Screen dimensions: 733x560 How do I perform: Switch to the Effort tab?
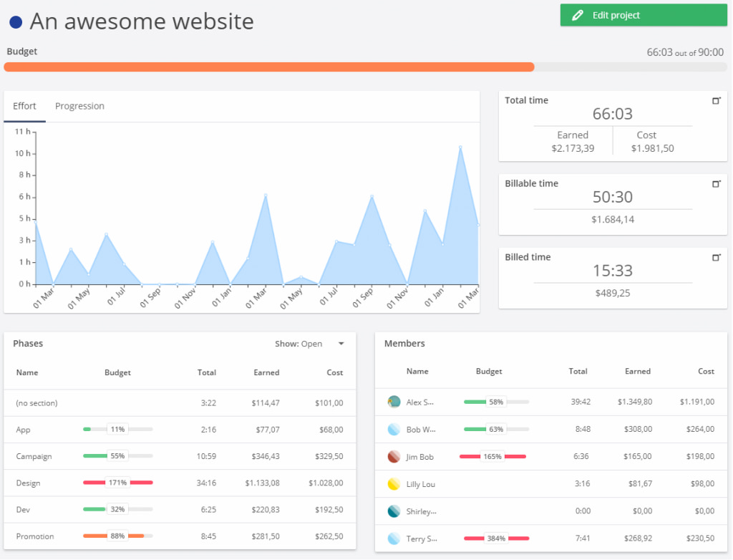click(x=24, y=105)
